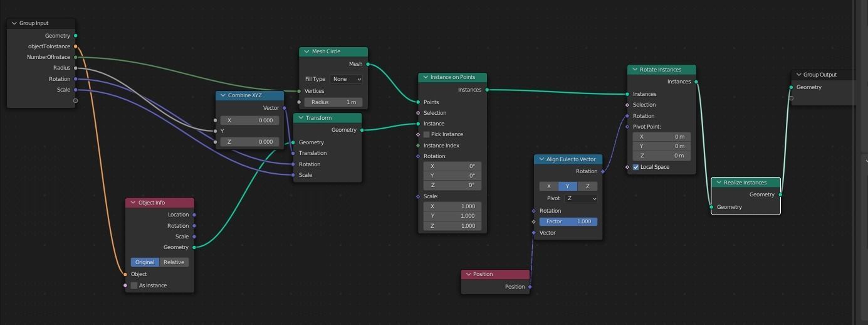868x325 pixels.
Task: Enable the Pick Instance checkbox
Action: click(x=427, y=134)
